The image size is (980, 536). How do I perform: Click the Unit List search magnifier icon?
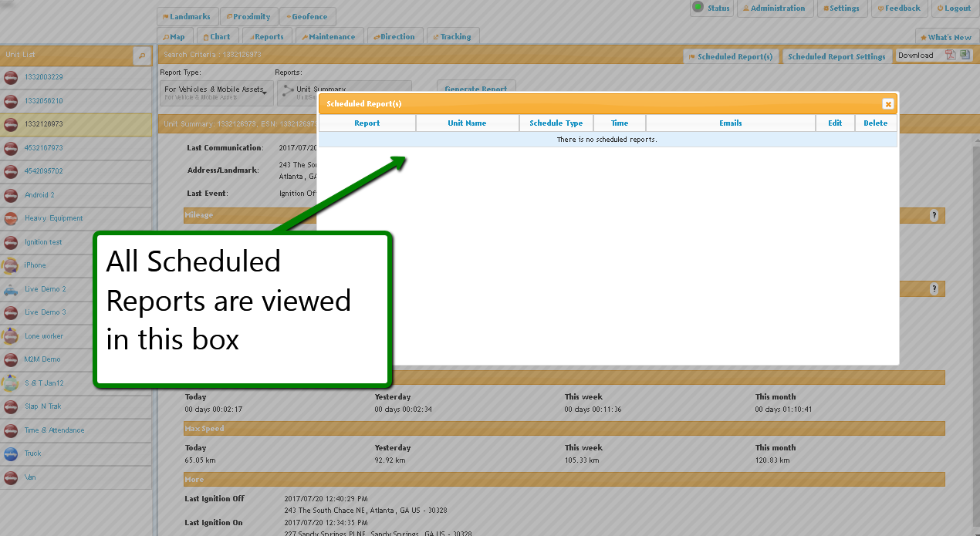click(x=141, y=56)
